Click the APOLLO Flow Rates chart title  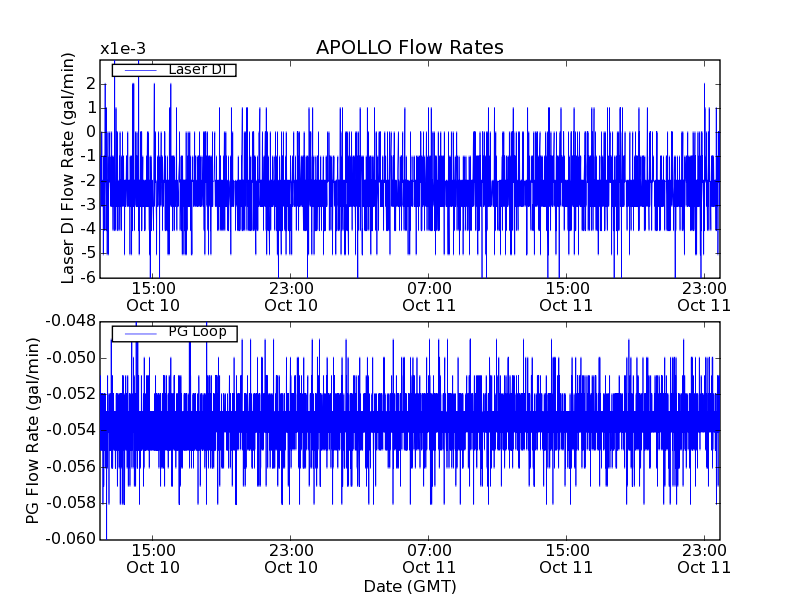click(409, 48)
